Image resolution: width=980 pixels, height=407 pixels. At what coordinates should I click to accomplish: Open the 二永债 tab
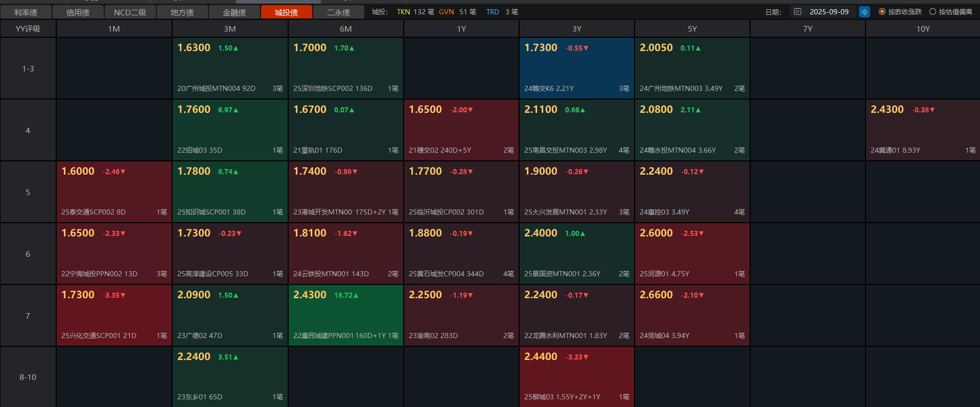tap(338, 12)
